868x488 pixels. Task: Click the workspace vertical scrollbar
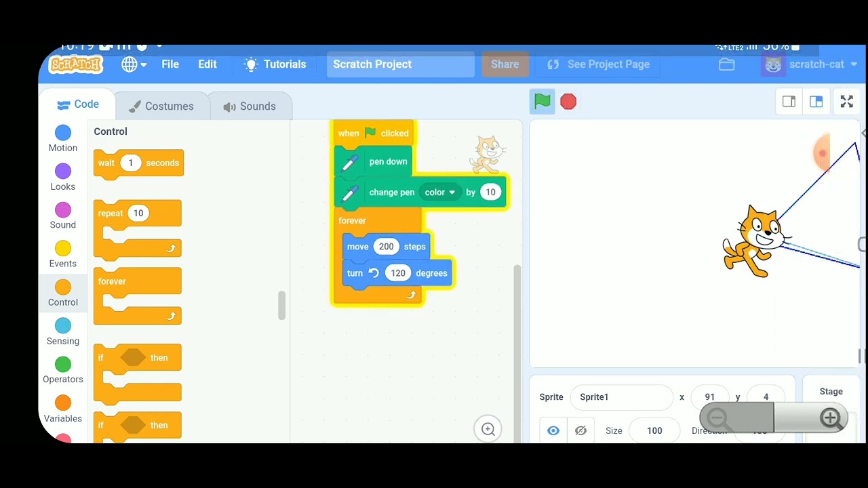[517, 352]
